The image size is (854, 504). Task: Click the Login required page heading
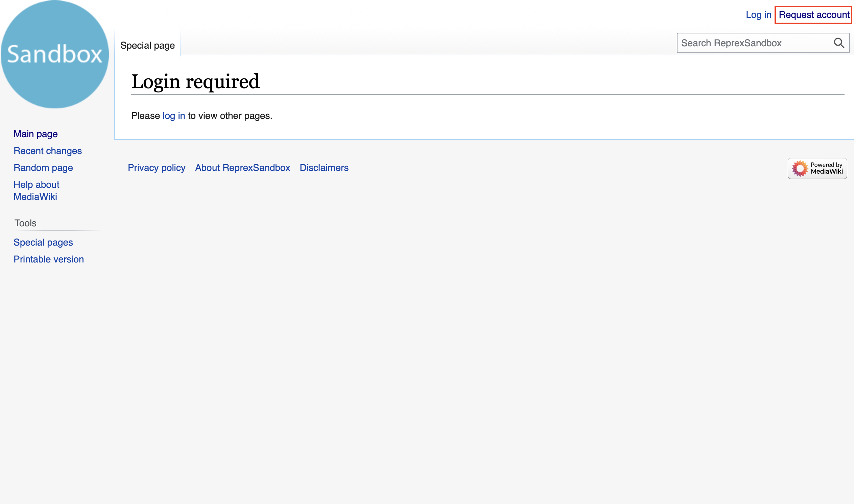pyautogui.click(x=195, y=82)
